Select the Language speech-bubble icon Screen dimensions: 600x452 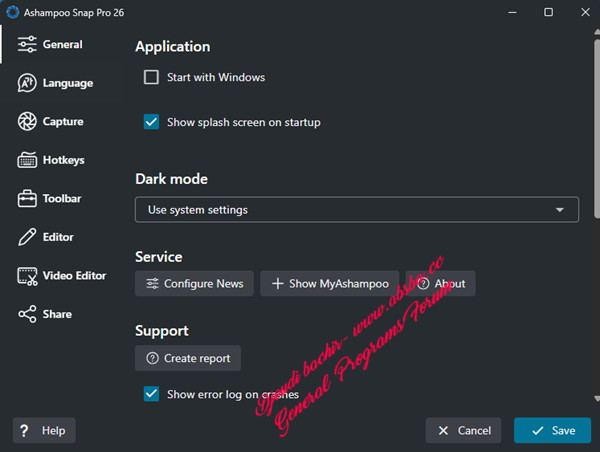(27, 83)
